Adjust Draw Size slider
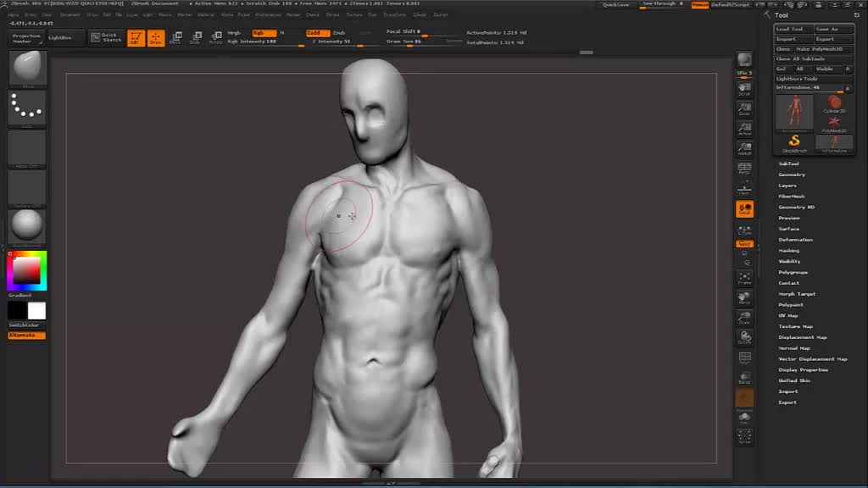This screenshot has height=488, width=868. tap(424, 42)
